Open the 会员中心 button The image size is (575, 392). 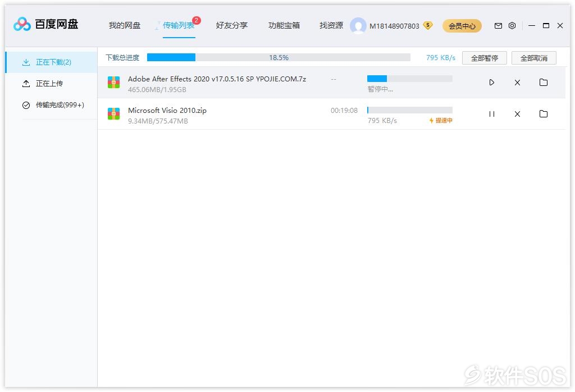(462, 26)
